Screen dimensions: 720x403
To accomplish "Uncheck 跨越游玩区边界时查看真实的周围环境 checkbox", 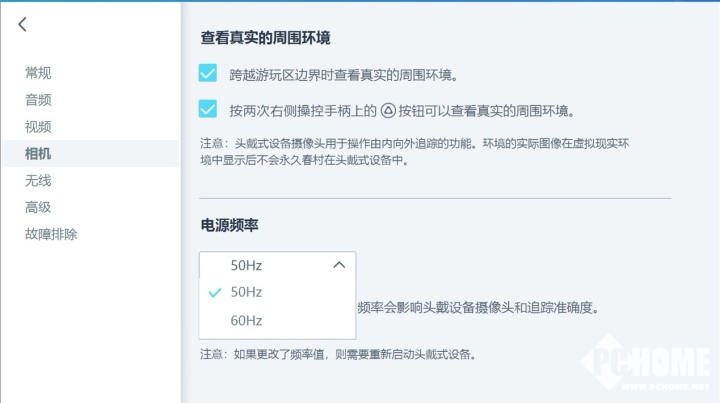I will coord(208,73).
